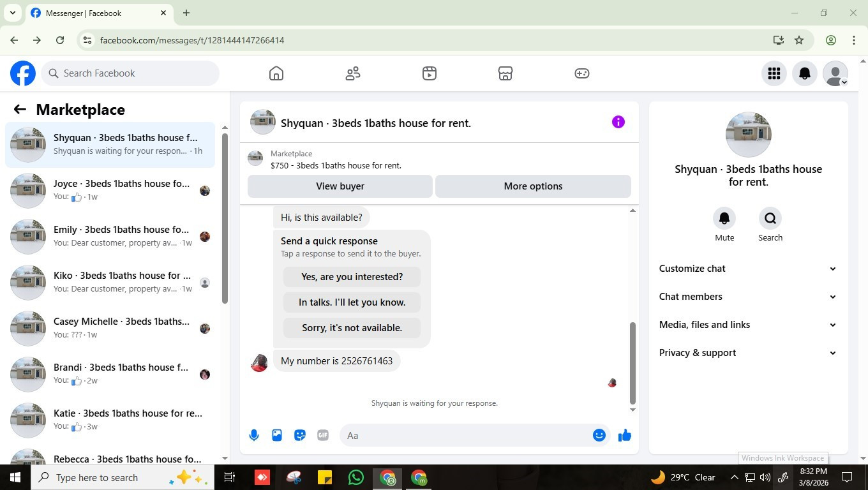
Task: Open the Brandi conversation
Action: point(110,374)
